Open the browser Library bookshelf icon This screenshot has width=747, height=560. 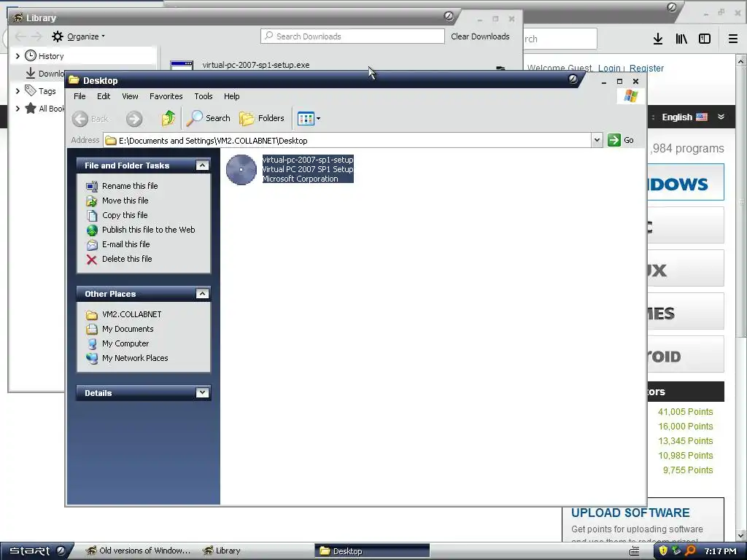point(681,39)
